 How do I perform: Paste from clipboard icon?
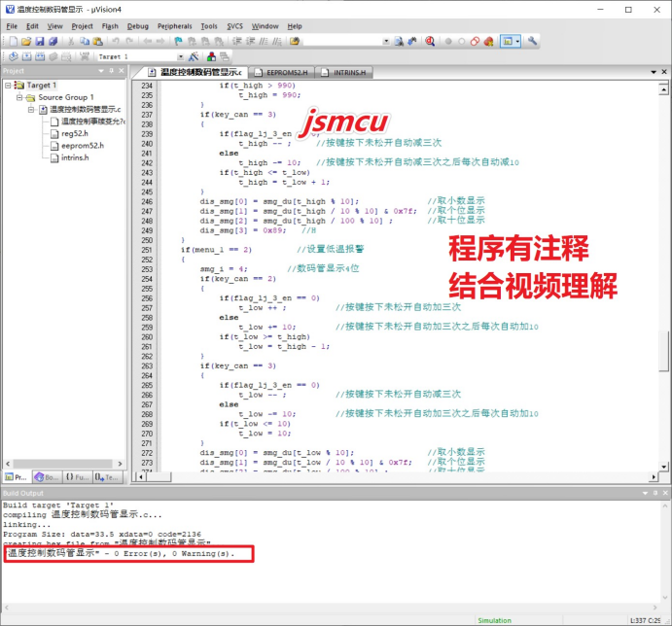[x=98, y=41]
